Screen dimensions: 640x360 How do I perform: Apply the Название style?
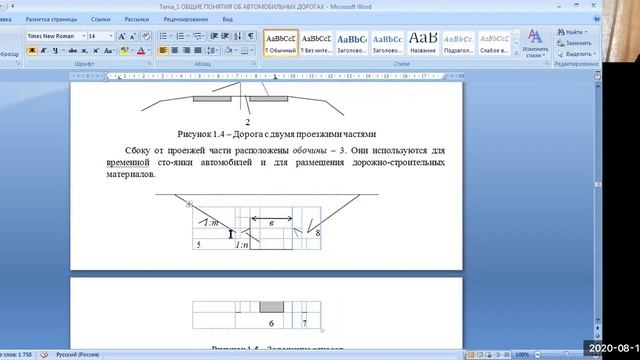tap(423, 43)
